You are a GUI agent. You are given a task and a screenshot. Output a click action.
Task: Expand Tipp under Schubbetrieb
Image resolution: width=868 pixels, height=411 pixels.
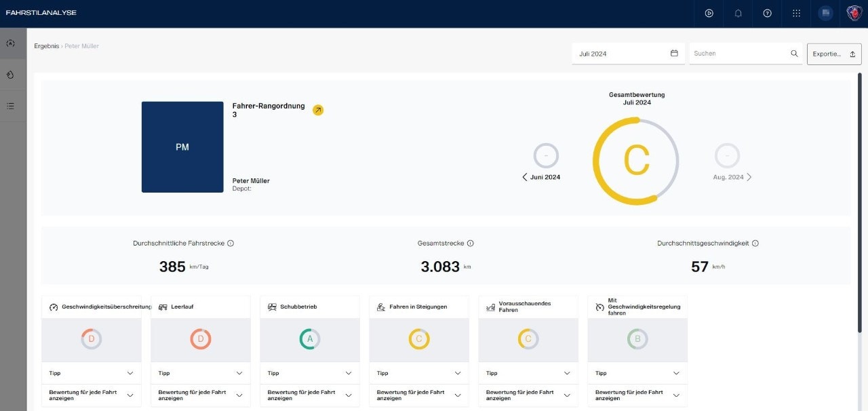pos(310,373)
